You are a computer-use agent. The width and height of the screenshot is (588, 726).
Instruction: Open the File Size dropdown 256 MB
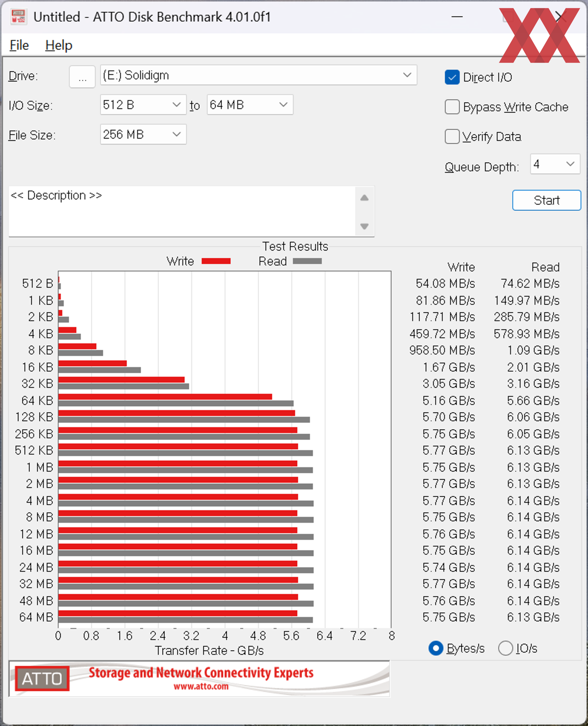[x=143, y=134]
